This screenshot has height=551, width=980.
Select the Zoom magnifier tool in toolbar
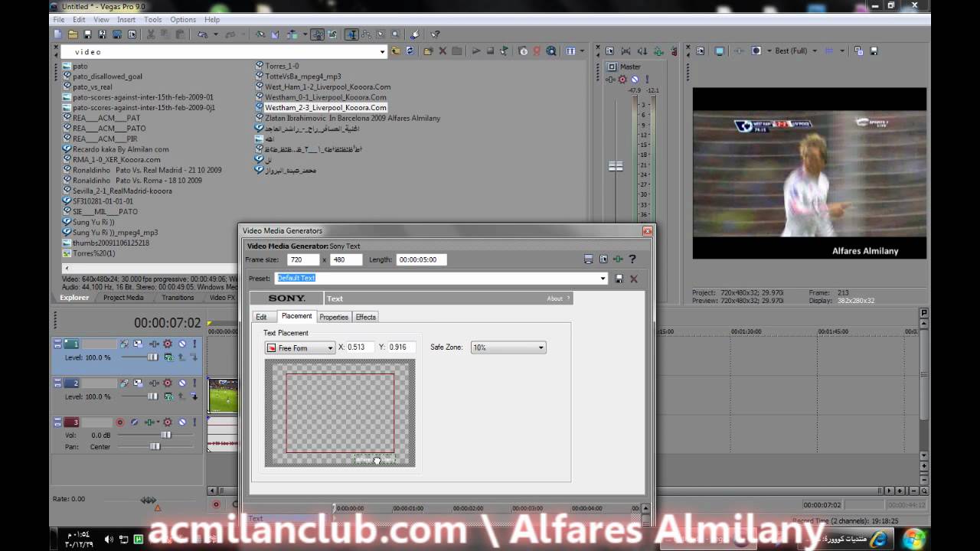(x=395, y=34)
